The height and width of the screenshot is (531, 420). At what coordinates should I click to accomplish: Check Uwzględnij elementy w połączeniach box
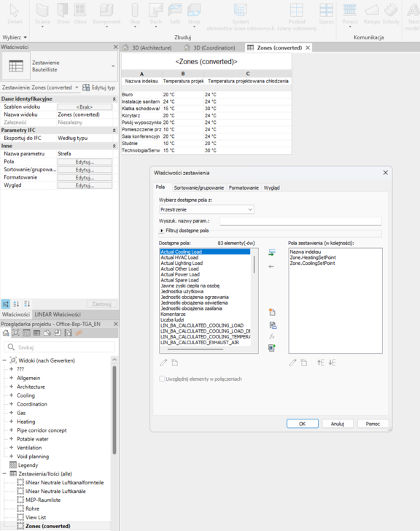(x=162, y=379)
